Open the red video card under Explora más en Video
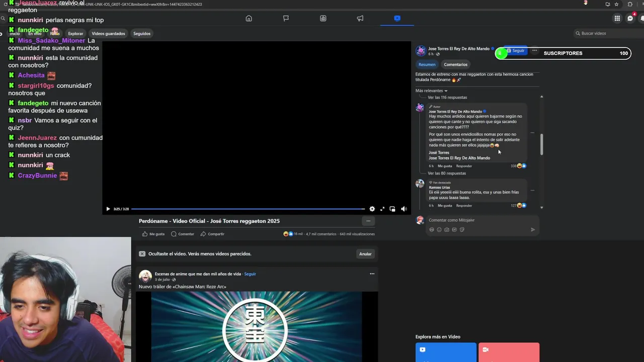The height and width of the screenshot is (362, 644). pyautogui.click(x=509, y=352)
